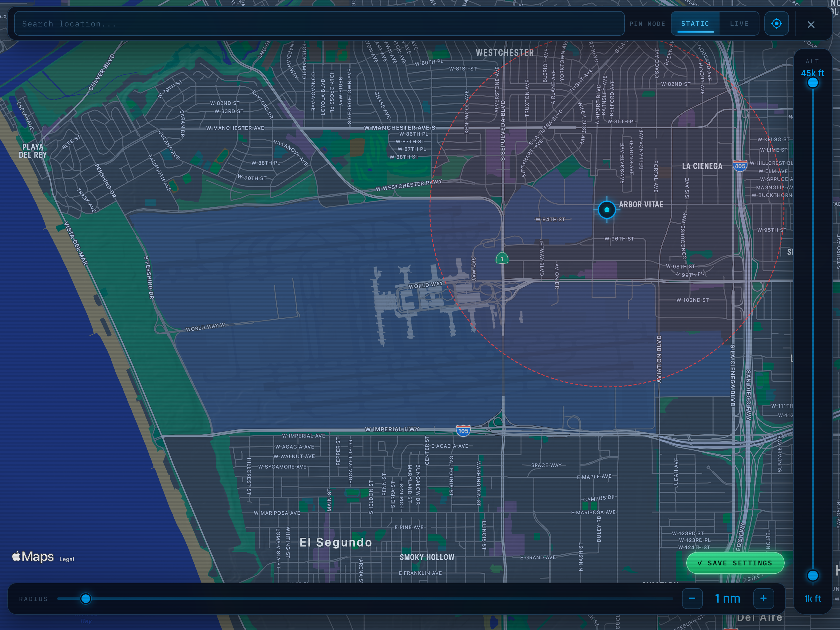Increase radius with plus button
This screenshot has height=630, width=840.
tap(763, 598)
